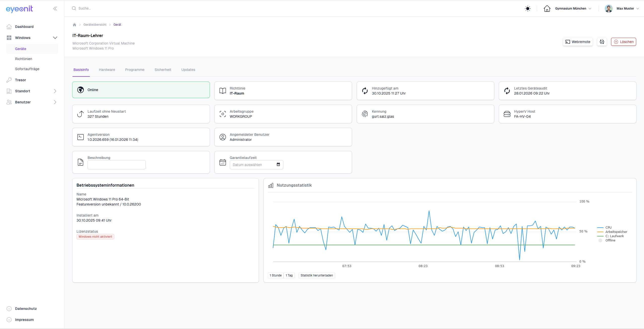Screen dimensions: 644x329
Task: Click the Gymnasium München house icon
Action: click(x=547, y=9)
